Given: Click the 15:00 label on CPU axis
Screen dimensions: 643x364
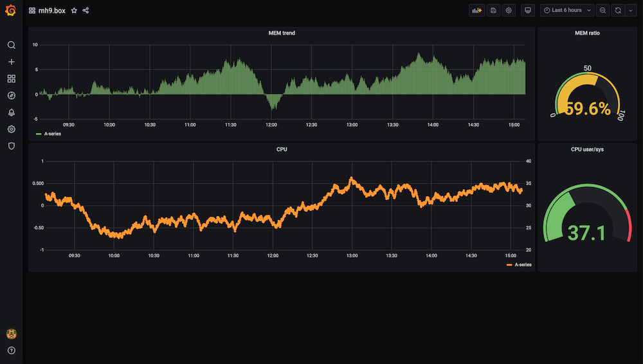Looking at the screenshot, I should point(511,256).
